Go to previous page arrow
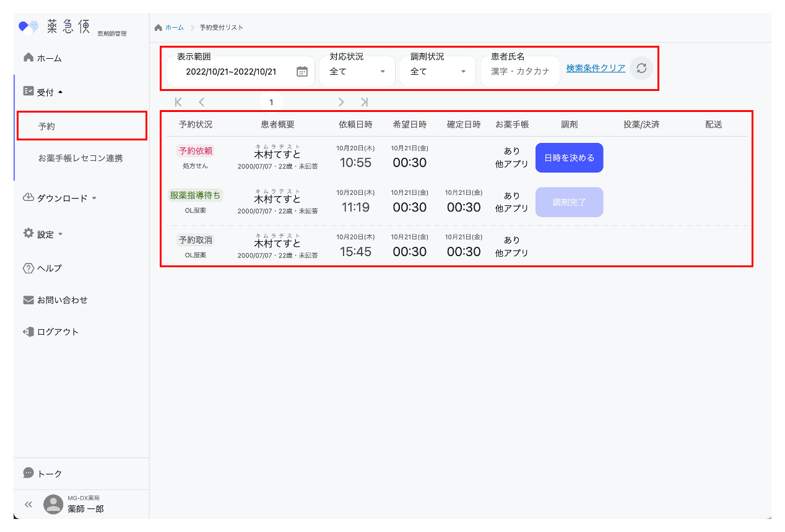This screenshot has height=532, width=785. click(x=201, y=102)
